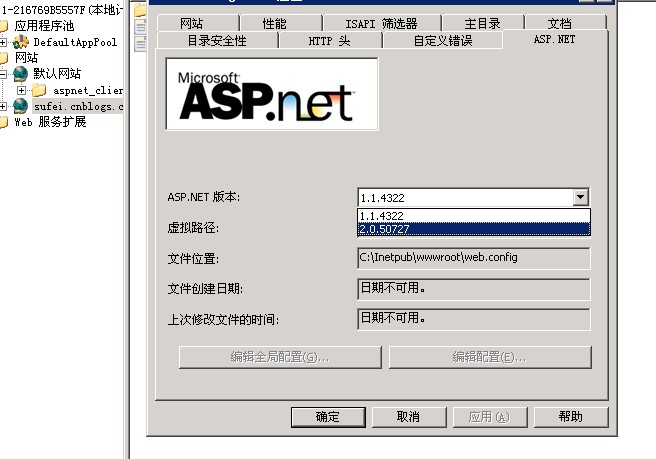Select 默认网站 in the tree
Viewport: 656px width, 459px height.
coord(57,74)
